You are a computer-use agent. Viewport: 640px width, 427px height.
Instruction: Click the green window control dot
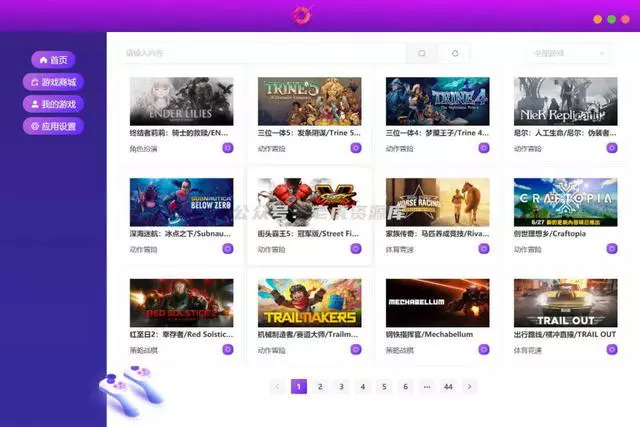(611, 19)
